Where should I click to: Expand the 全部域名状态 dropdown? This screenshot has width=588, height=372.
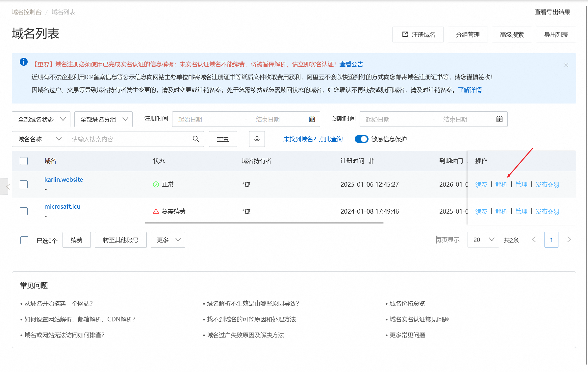pos(41,119)
